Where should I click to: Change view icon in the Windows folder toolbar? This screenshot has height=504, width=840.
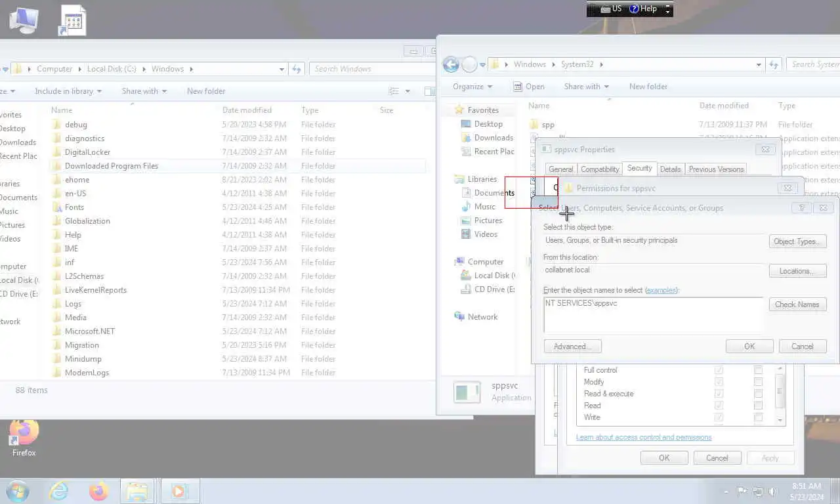(394, 91)
